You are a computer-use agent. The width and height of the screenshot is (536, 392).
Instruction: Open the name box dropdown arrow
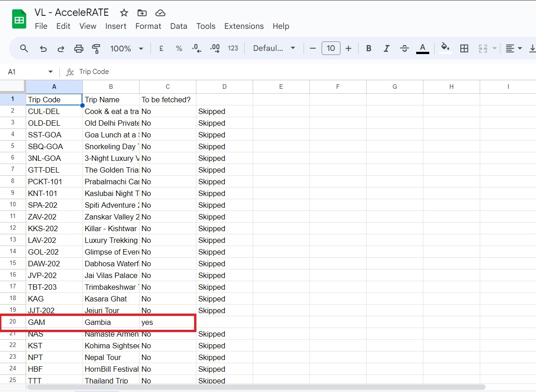(x=50, y=72)
